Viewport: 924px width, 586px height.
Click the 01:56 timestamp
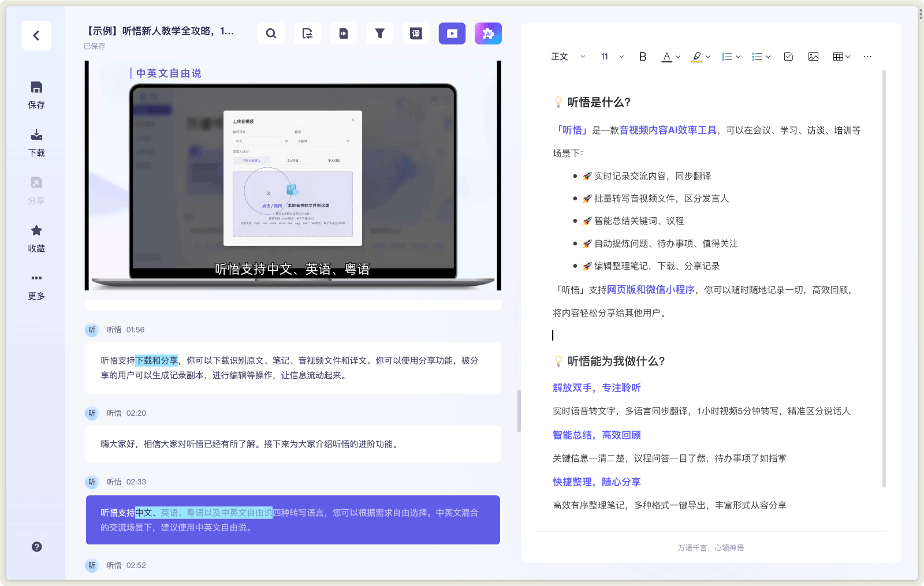click(135, 330)
